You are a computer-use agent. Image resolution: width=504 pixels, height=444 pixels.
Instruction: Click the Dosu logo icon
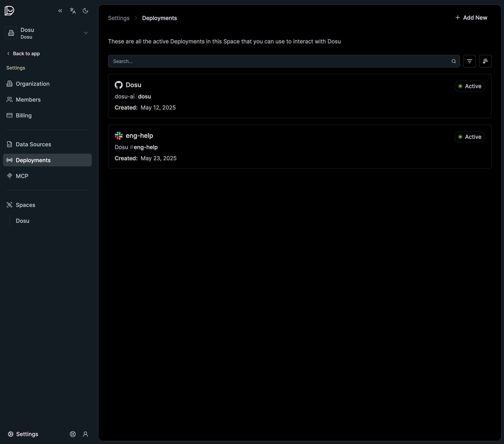coord(9,11)
